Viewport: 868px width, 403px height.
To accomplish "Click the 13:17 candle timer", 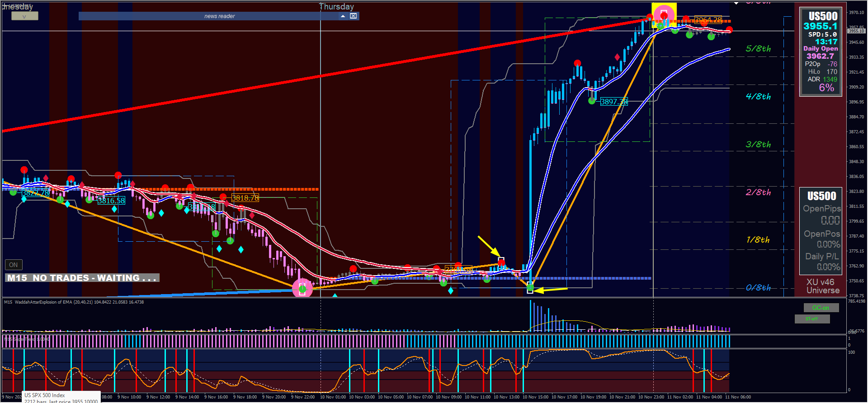I will [x=826, y=42].
